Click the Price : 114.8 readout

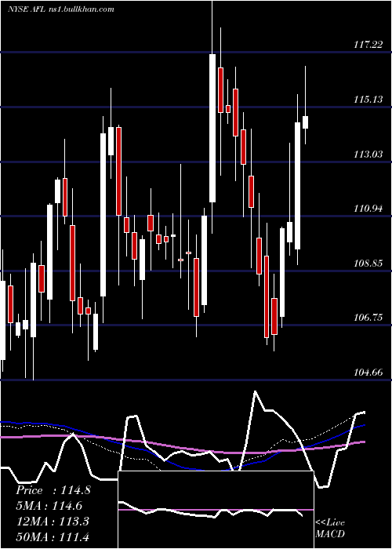[x=53, y=490]
